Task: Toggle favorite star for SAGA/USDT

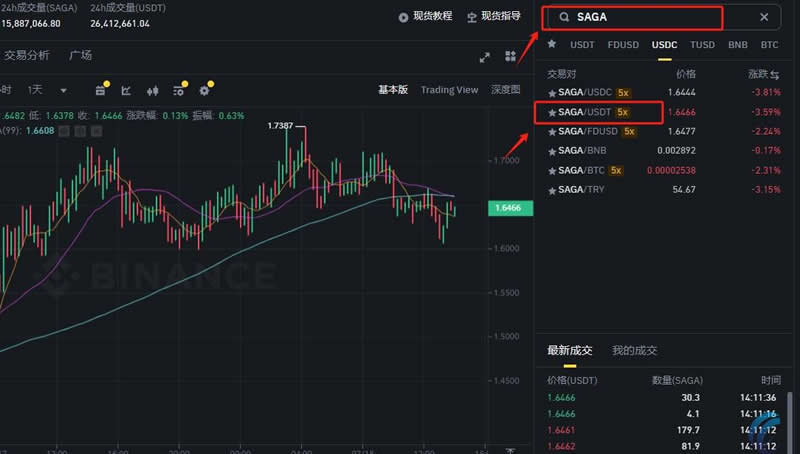Action: (x=551, y=112)
